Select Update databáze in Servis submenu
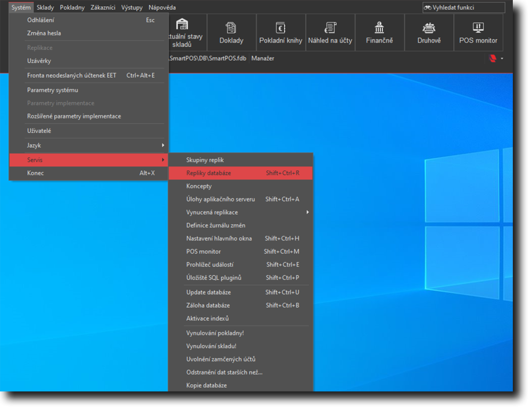The image size is (532, 412). [240, 292]
